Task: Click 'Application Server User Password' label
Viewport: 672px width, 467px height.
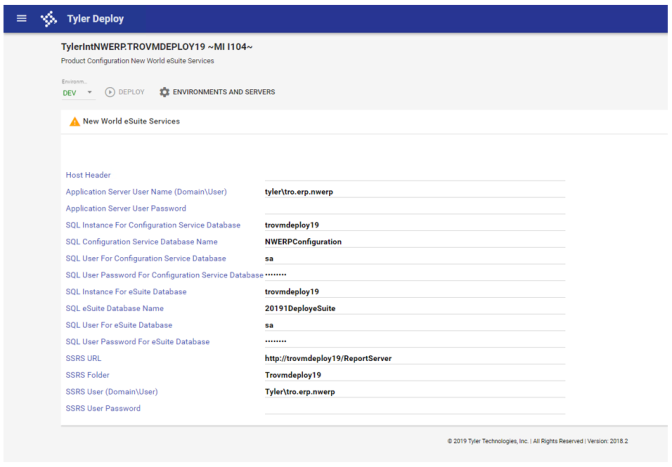Action: 126,208
